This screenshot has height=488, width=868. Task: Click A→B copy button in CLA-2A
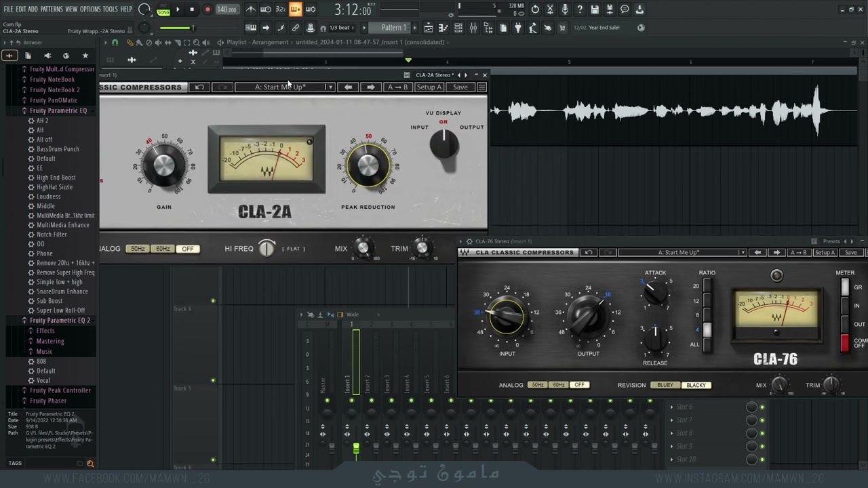(x=397, y=87)
